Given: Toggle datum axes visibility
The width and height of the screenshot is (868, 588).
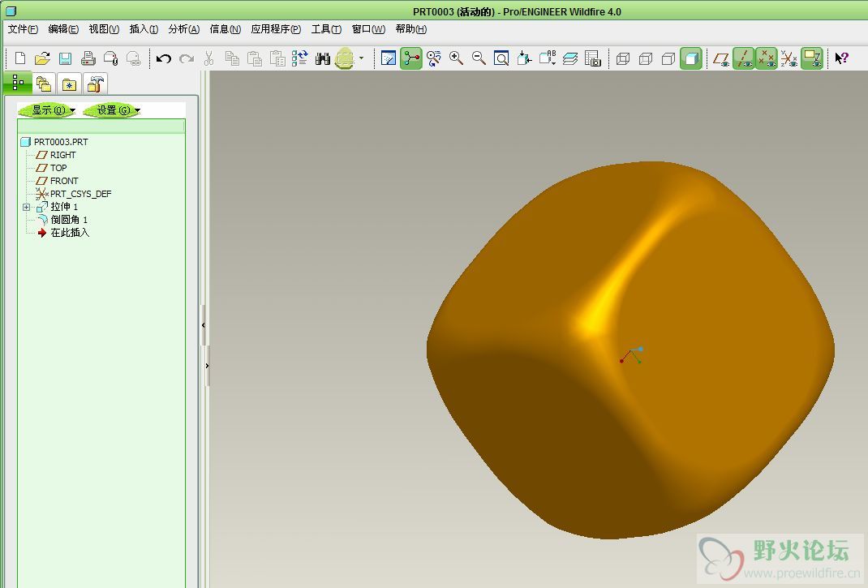Looking at the screenshot, I should 744,58.
